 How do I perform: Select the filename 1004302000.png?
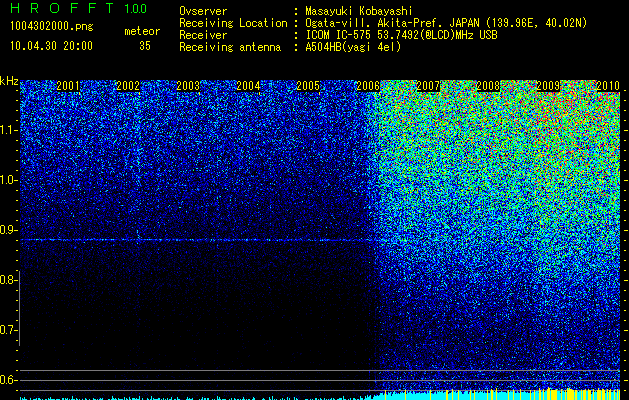51,27
